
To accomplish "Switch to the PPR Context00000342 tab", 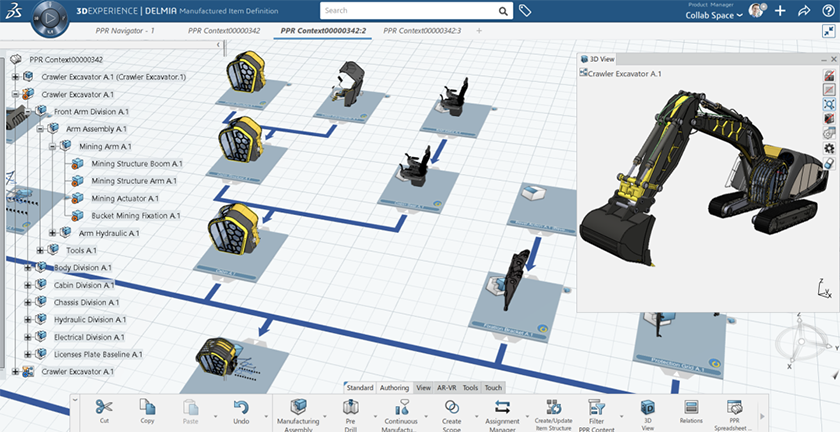I will (224, 31).
